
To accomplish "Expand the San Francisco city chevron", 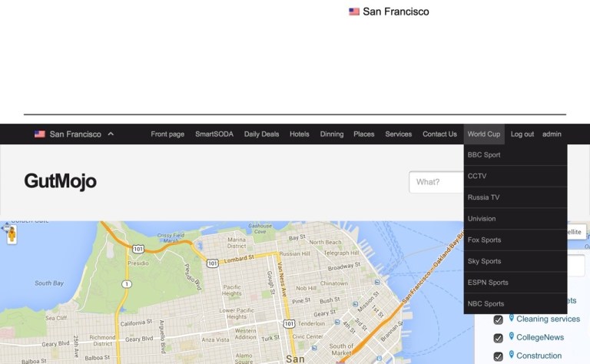I will (x=111, y=134).
